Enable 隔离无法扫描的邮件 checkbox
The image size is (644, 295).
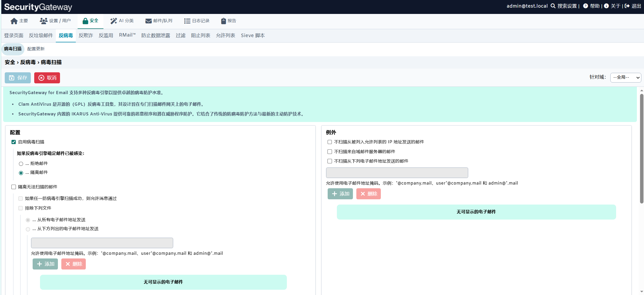[x=14, y=187]
